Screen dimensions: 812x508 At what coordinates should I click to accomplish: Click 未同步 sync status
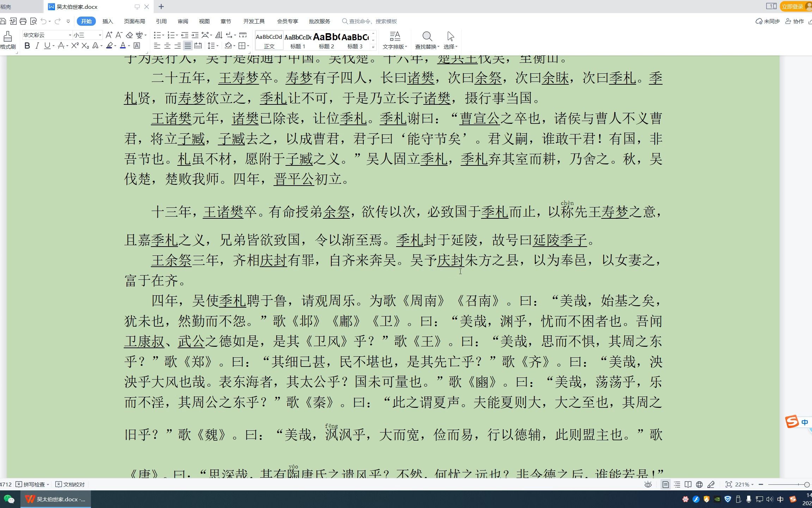click(x=768, y=22)
